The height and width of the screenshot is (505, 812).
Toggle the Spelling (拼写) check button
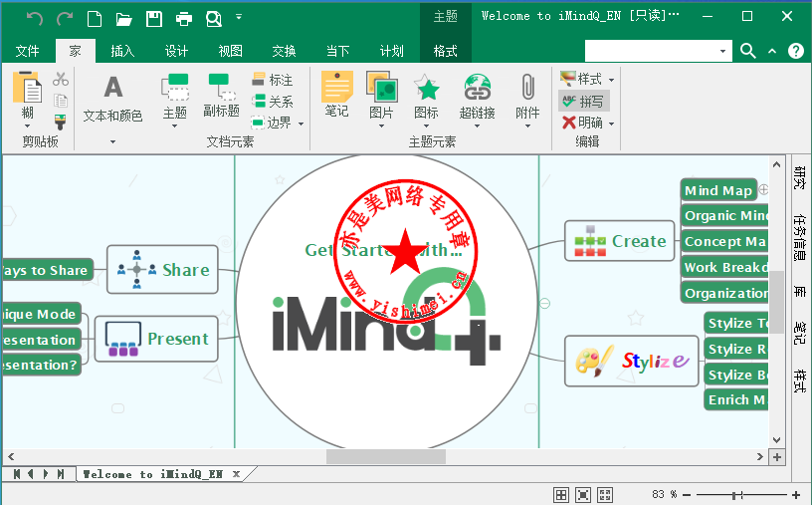(x=582, y=101)
